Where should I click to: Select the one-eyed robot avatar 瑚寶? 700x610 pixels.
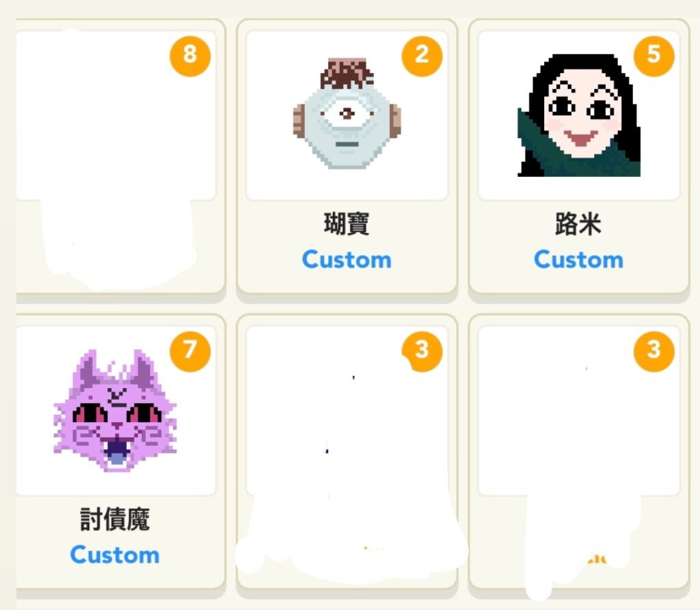[347, 114]
